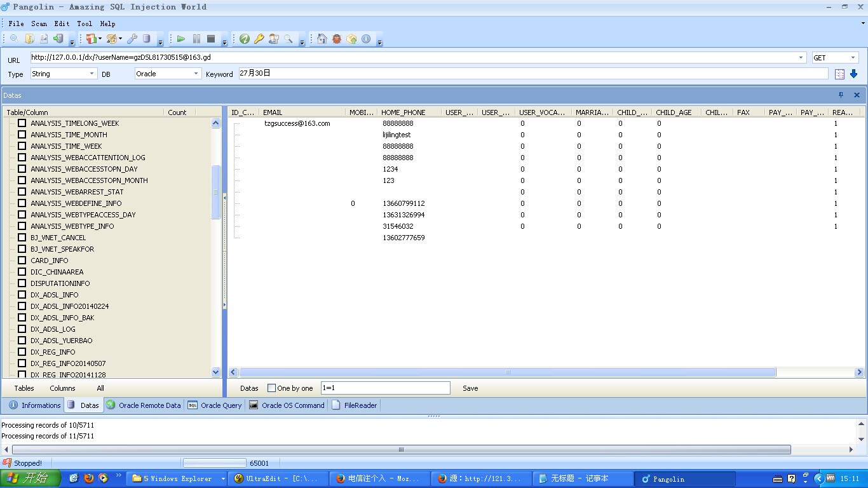Click the database cylinder toolbar icon
Image resolution: width=868 pixels, height=488 pixels.
pos(147,39)
